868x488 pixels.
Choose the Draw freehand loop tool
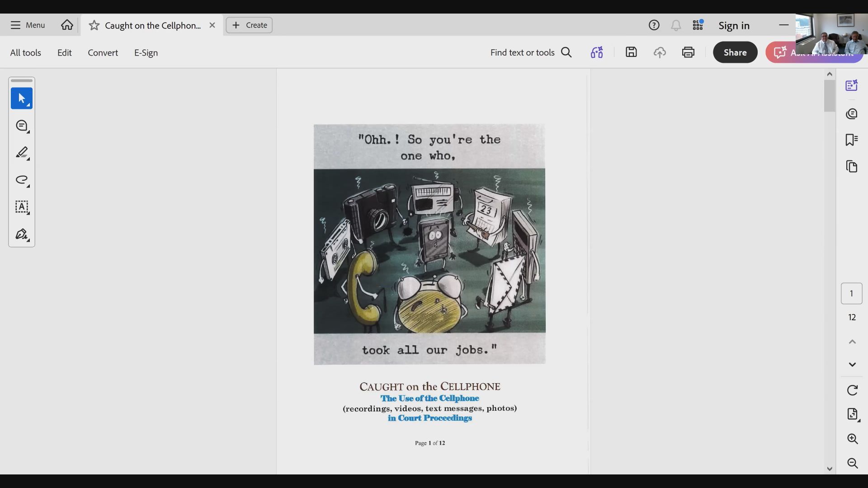(22, 180)
